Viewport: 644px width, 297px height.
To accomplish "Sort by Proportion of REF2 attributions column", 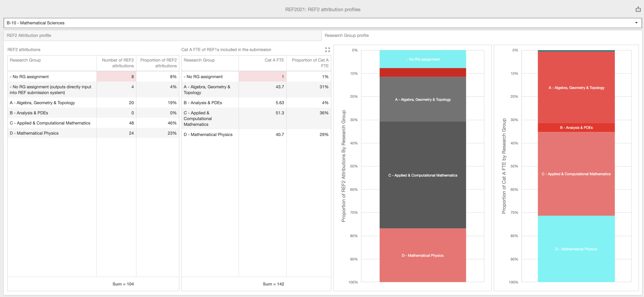I will coord(158,63).
